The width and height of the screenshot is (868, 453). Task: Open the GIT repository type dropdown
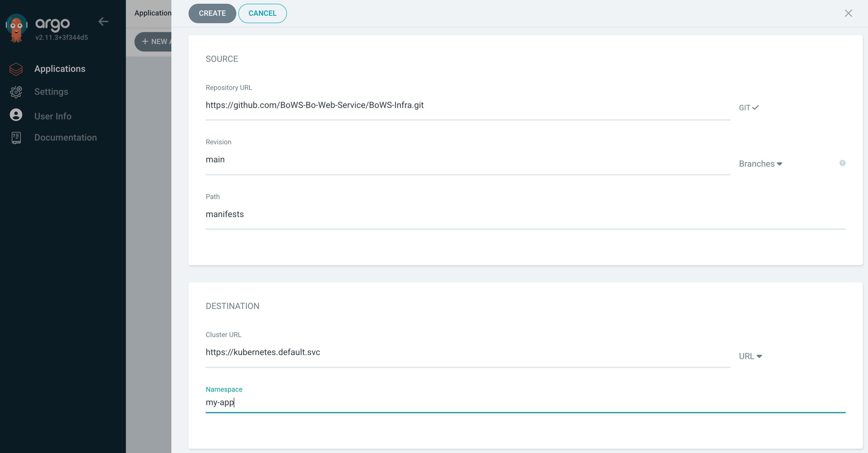[x=748, y=108]
